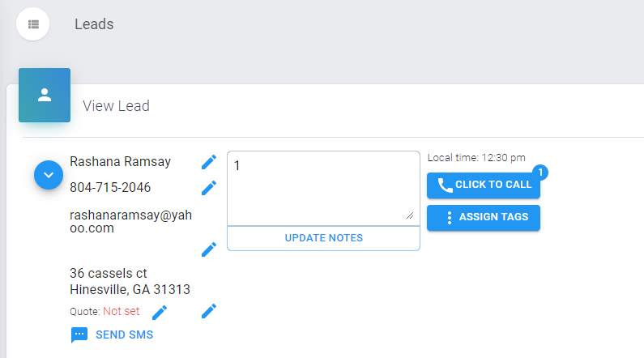Click the Update Notes button
Screen dimensions: 644x358
[x=324, y=238]
